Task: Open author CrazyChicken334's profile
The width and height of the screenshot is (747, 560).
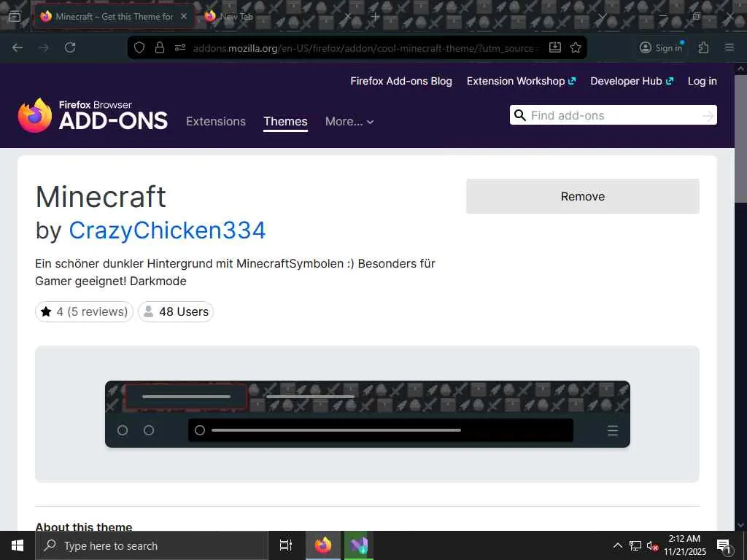Action: (167, 230)
